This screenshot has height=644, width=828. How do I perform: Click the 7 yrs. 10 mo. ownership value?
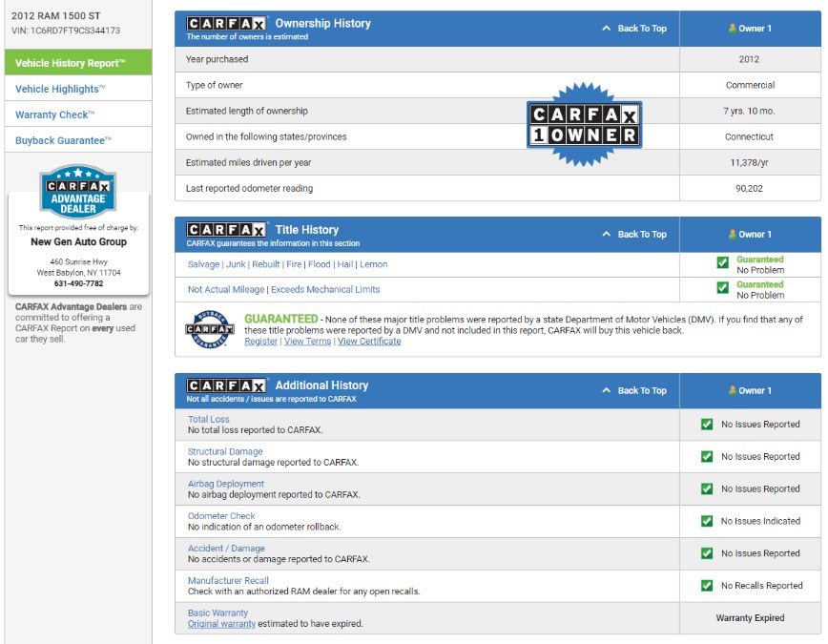point(749,111)
